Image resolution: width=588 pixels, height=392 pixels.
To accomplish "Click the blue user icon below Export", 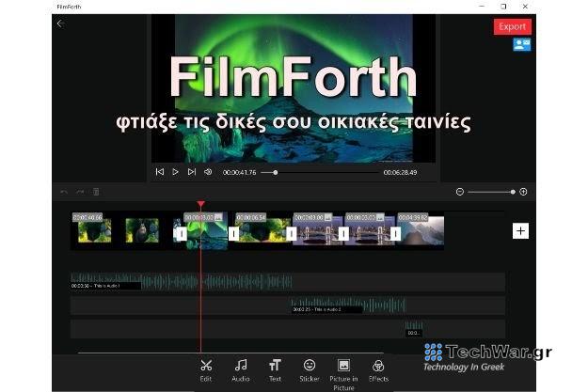I will (521, 44).
